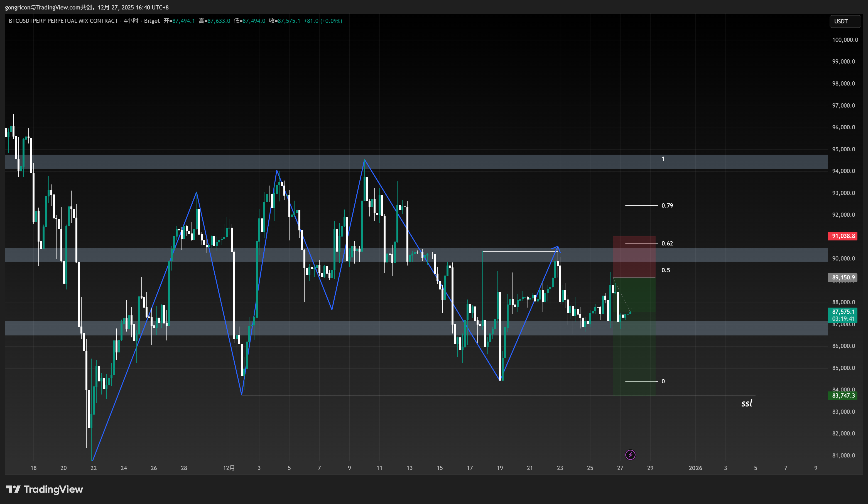Click the red stop-loss zone of short position
The image size is (868, 504).
click(x=634, y=257)
